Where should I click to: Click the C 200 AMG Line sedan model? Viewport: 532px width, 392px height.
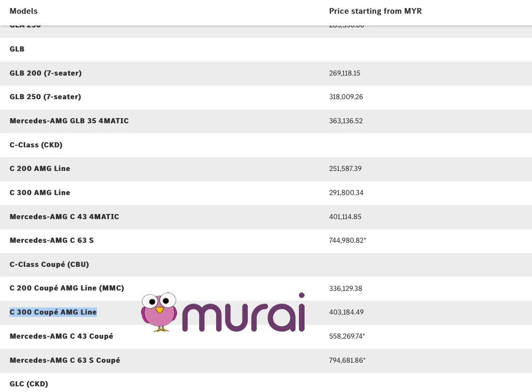click(x=40, y=169)
